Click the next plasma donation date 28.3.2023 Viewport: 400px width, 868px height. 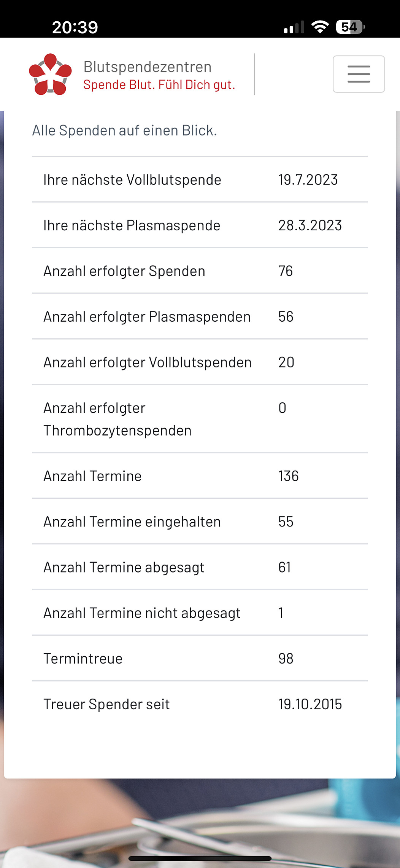tap(310, 225)
